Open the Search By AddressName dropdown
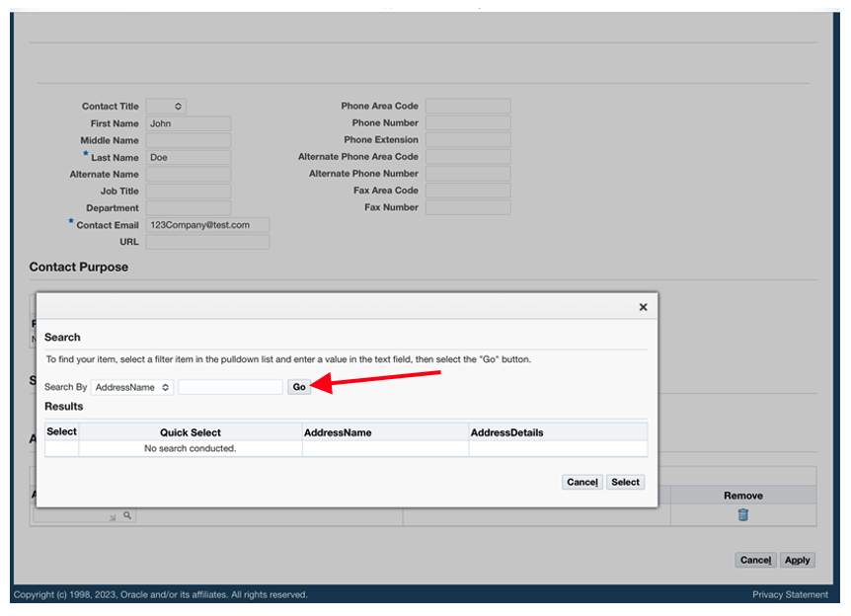The image size is (851, 616). click(132, 387)
